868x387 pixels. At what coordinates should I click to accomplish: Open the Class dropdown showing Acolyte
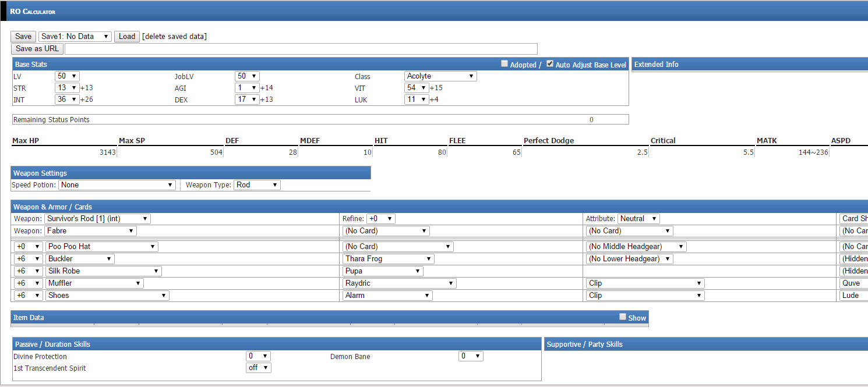[x=440, y=76]
